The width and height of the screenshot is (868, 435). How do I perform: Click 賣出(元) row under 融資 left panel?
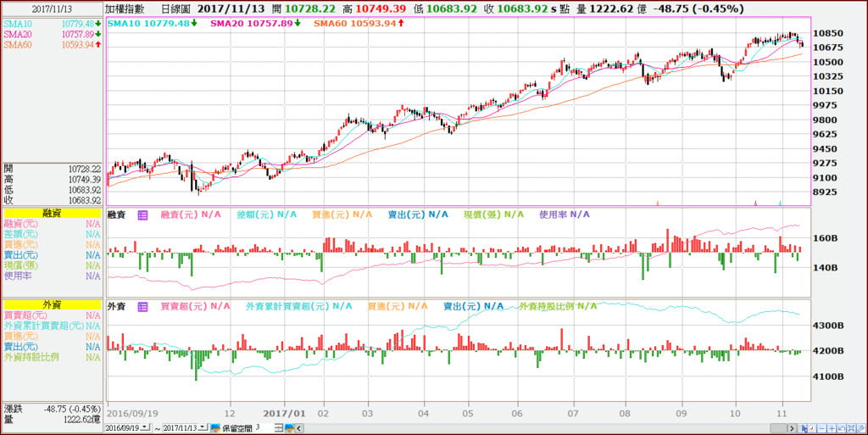tap(52, 255)
